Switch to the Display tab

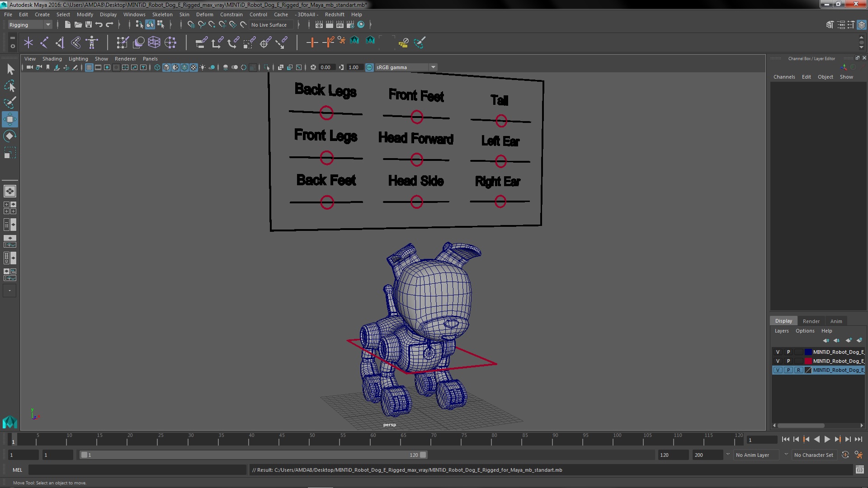click(783, 320)
